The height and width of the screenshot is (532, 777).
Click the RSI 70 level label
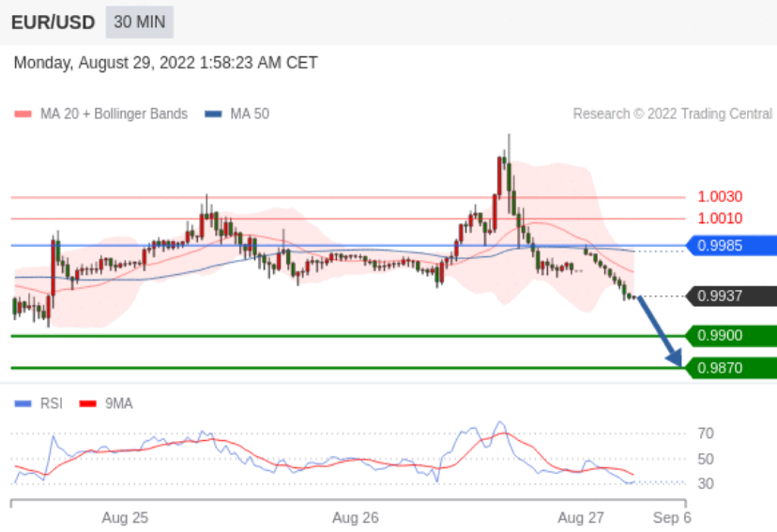(x=706, y=433)
